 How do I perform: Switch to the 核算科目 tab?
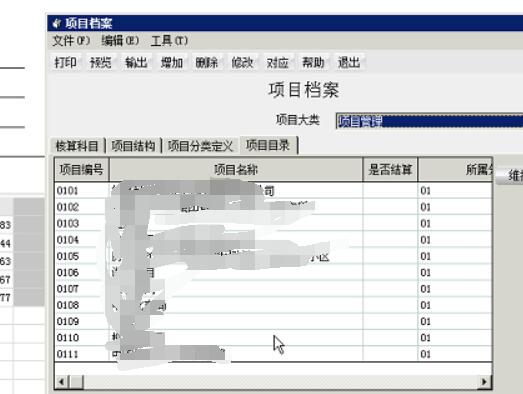point(77,146)
